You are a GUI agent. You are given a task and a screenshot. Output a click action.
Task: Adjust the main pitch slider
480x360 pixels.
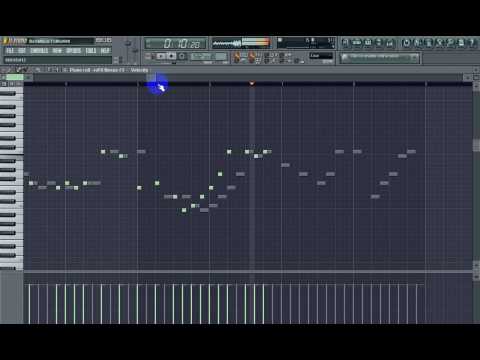pyautogui.click(x=135, y=50)
